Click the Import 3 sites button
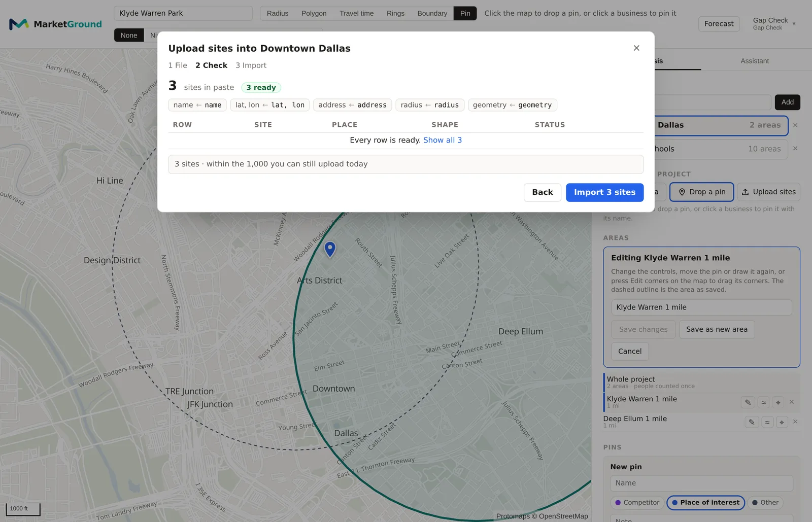812x522 pixels. coord(604,192)
